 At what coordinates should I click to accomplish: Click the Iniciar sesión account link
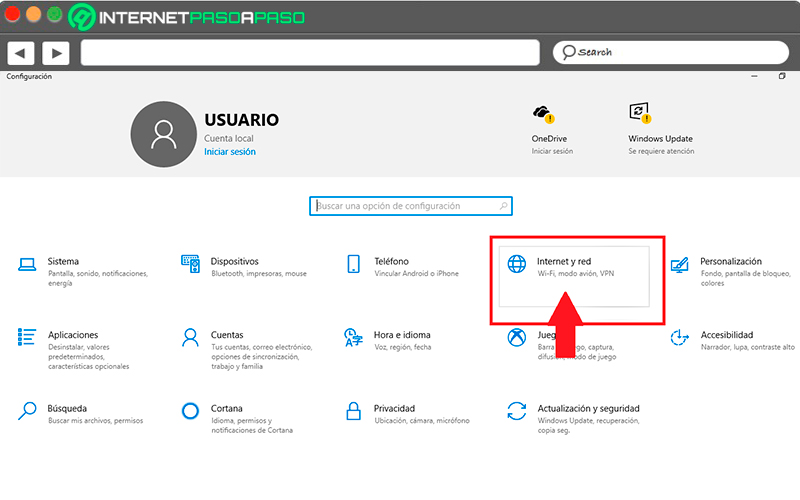pos(230,152)
